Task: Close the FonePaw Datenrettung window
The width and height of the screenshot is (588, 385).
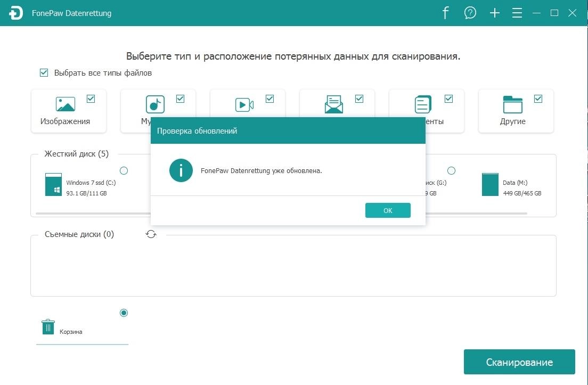Action: (x=572, y=13)
